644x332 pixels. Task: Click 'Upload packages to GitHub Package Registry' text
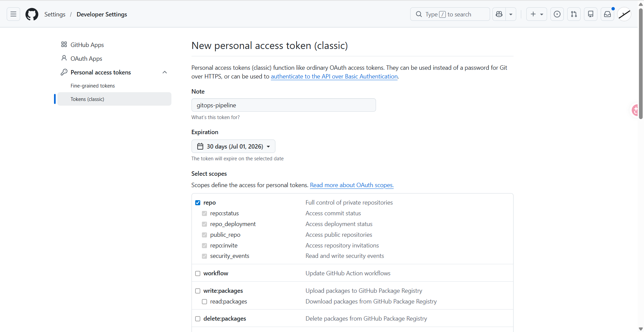coord(364,290)
